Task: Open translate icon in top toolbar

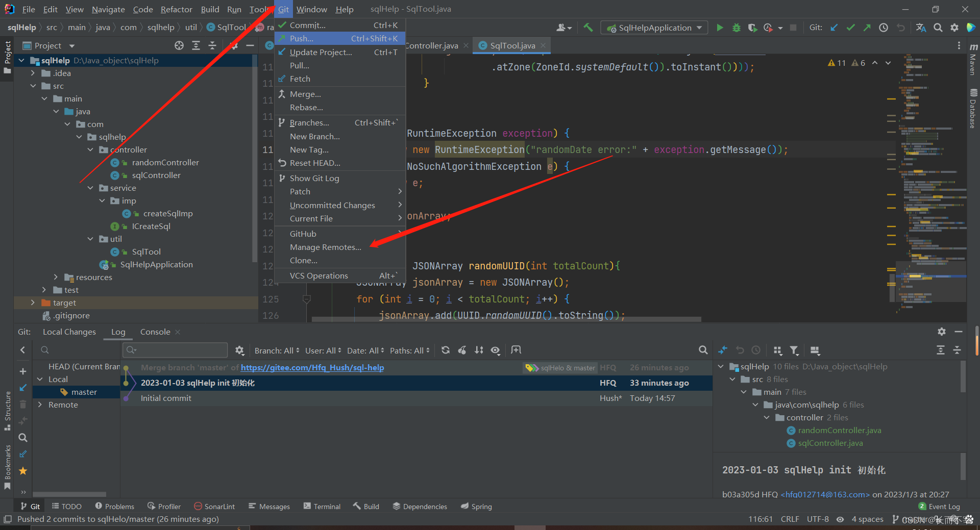Action: 921,28
